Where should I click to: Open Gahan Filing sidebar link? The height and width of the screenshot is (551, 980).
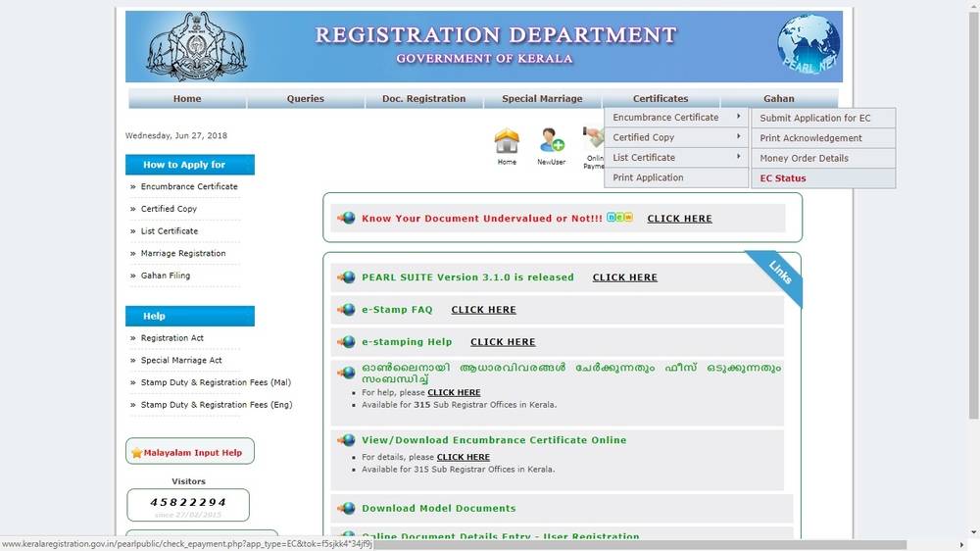pos(166,275)
